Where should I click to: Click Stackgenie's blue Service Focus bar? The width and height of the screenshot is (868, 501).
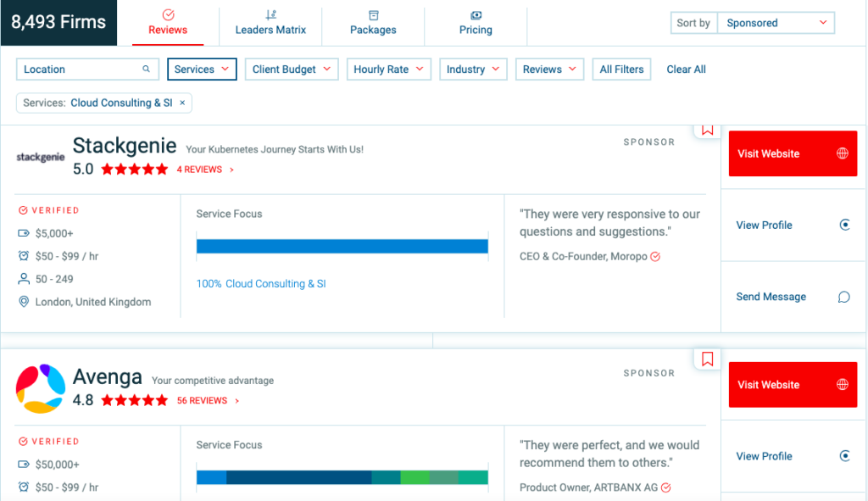point(342,247)
